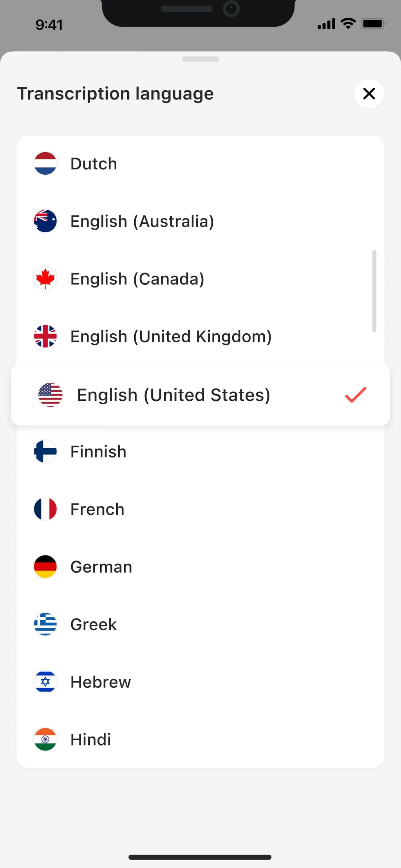
Task: Tap the India flag icon
Action: point(45,739)
